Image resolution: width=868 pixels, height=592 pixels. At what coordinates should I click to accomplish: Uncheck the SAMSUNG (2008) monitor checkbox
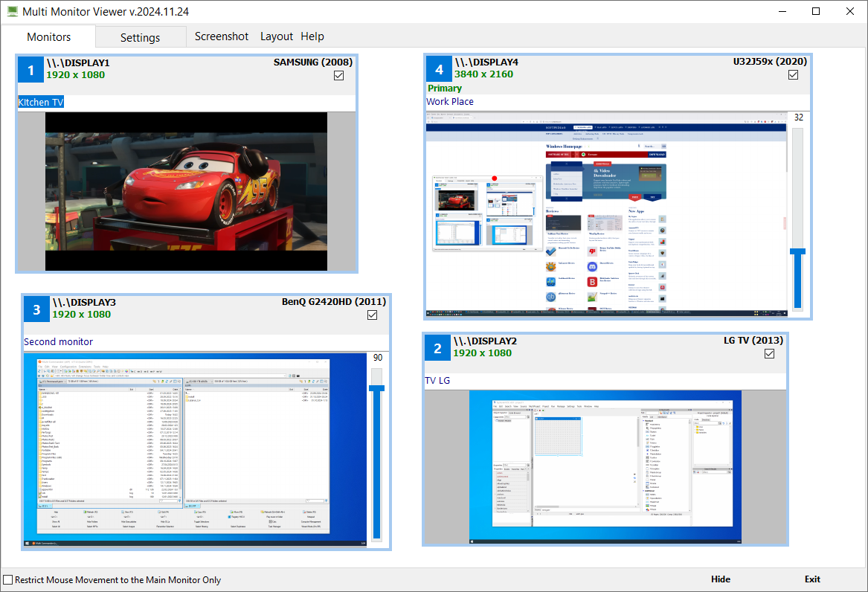[339, 76]
